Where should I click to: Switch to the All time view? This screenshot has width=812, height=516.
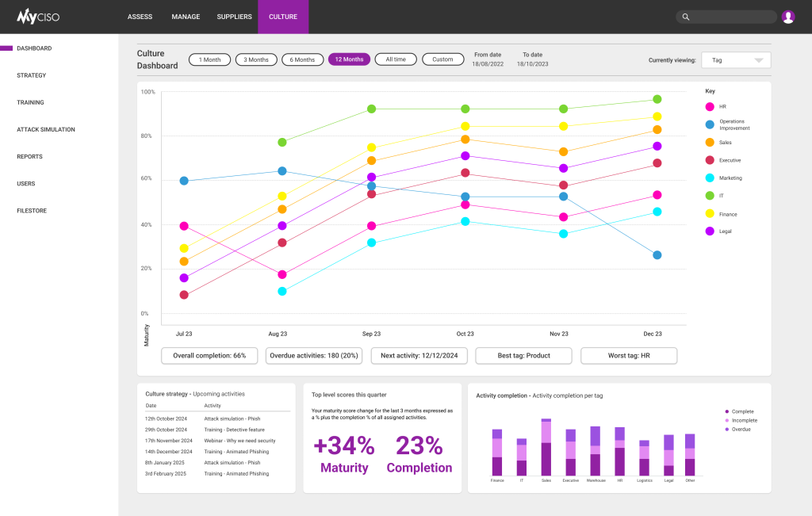[x=395, y=59]
